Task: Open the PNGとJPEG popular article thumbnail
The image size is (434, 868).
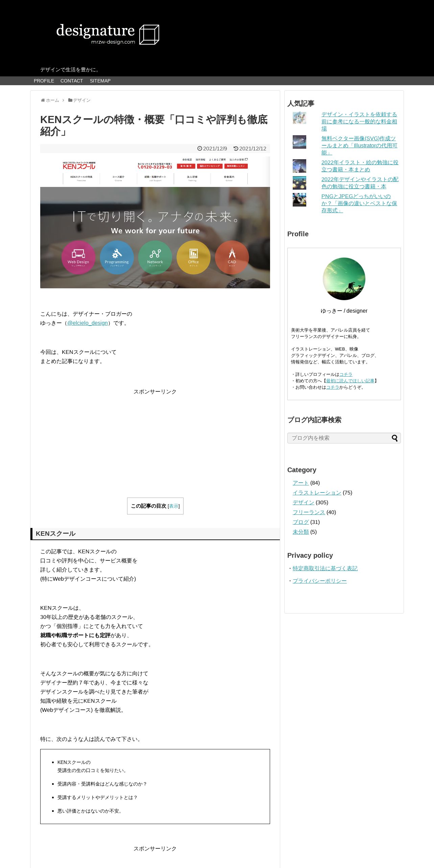Action: click(299, 200)
